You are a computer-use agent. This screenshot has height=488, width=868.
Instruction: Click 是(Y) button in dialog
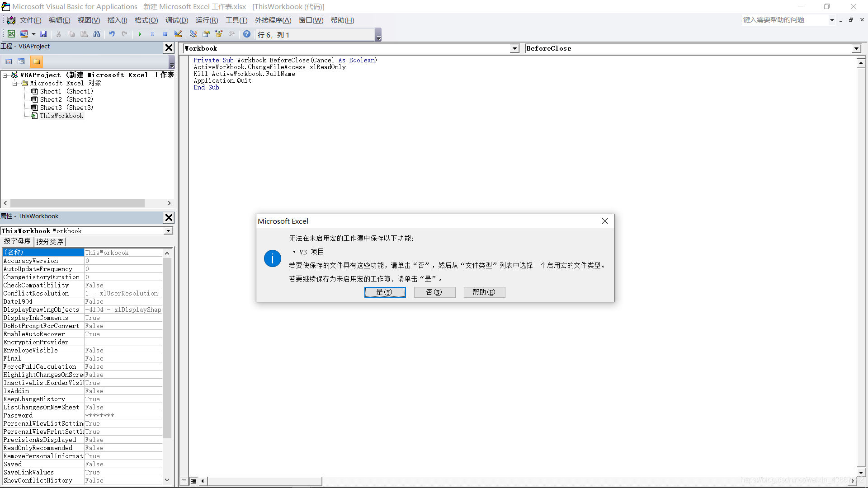tap(385, 292)
